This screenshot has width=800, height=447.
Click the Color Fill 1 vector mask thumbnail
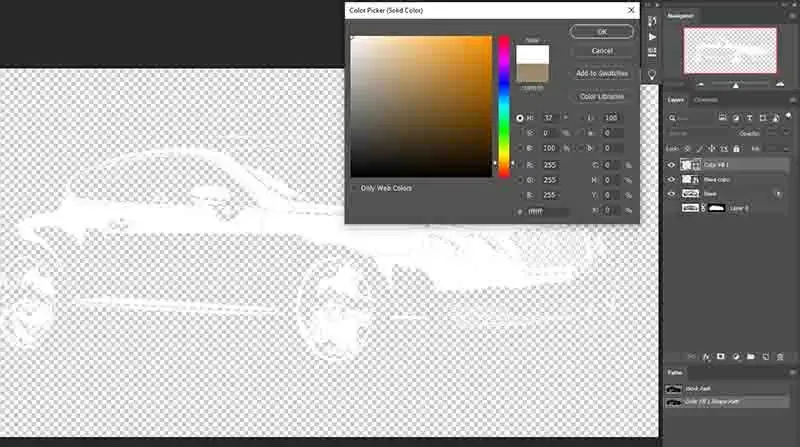(696, 165)
